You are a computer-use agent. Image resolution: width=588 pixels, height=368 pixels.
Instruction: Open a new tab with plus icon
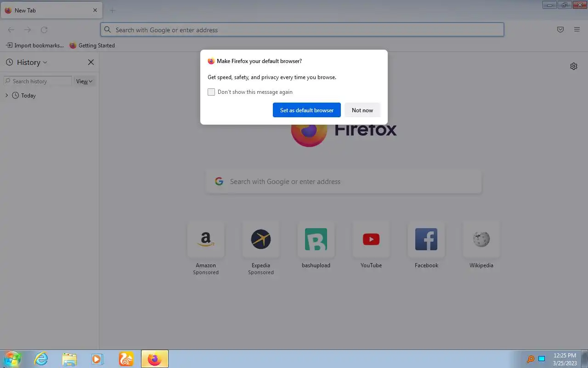113,10
